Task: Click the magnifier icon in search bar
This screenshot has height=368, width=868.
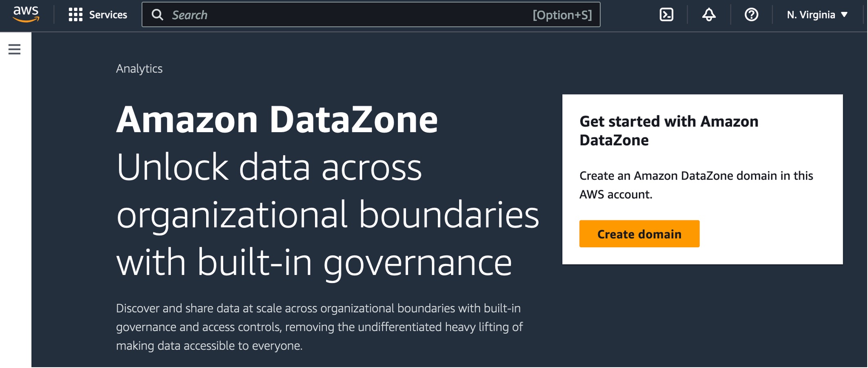Action: tap(157, 15)
